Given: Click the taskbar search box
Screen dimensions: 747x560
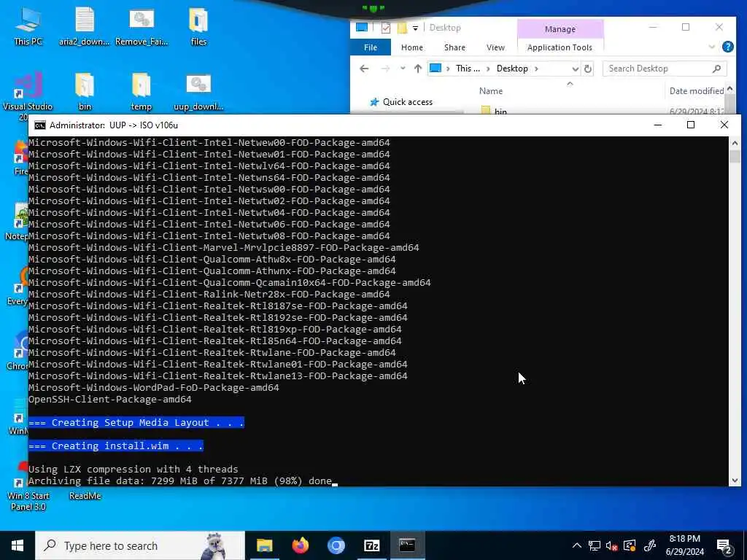Looking at the screenshot, I should (140, 545).
